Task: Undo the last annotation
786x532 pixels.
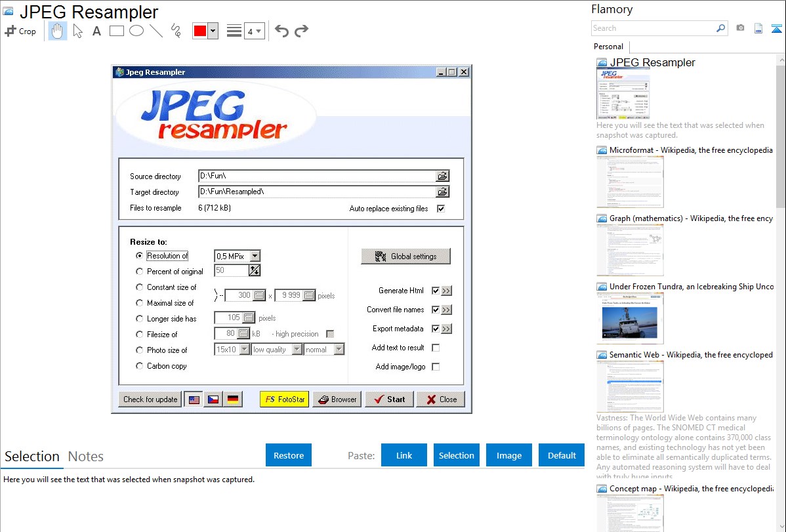Action: pos(281,31)
